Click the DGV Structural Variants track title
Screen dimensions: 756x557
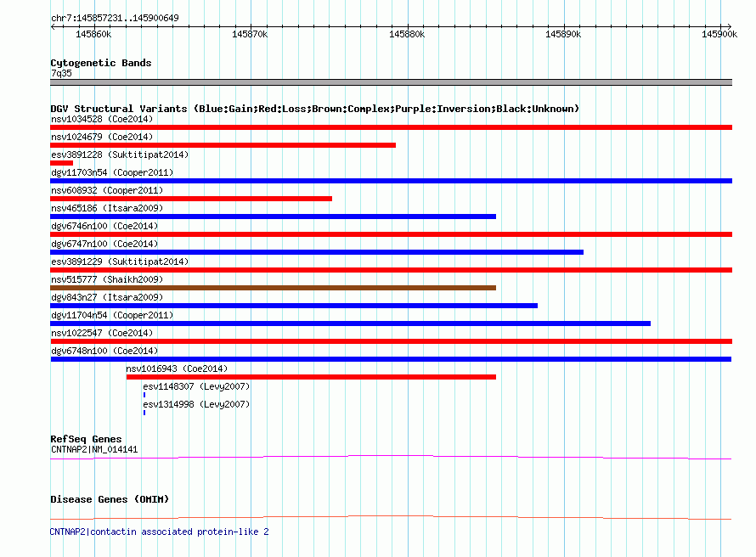coord(314,109)
